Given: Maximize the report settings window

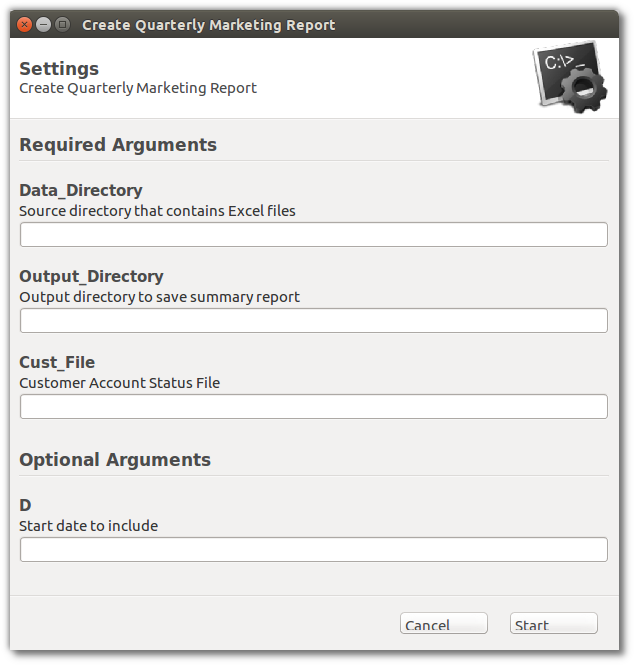Looking at the screenshot, I should coord(62,25).
